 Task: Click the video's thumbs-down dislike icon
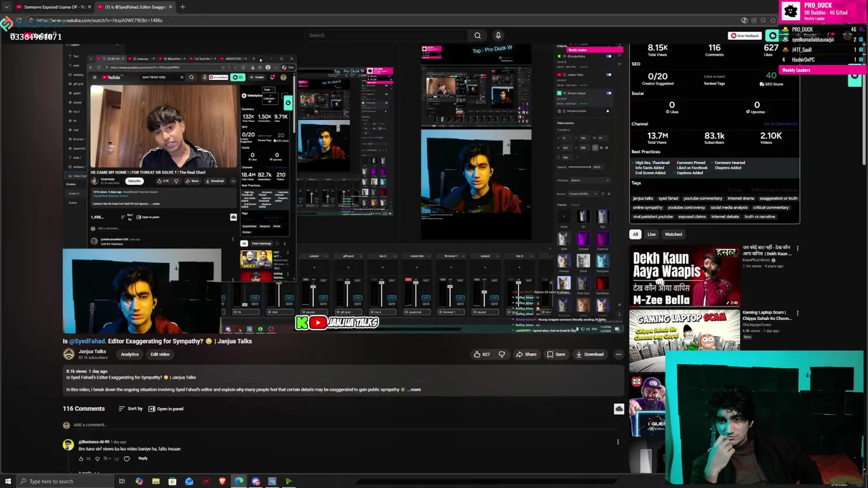(x=502, y=354)
